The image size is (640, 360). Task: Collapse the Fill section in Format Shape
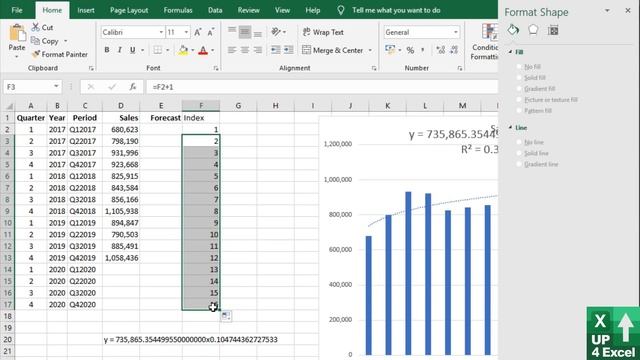510,52
